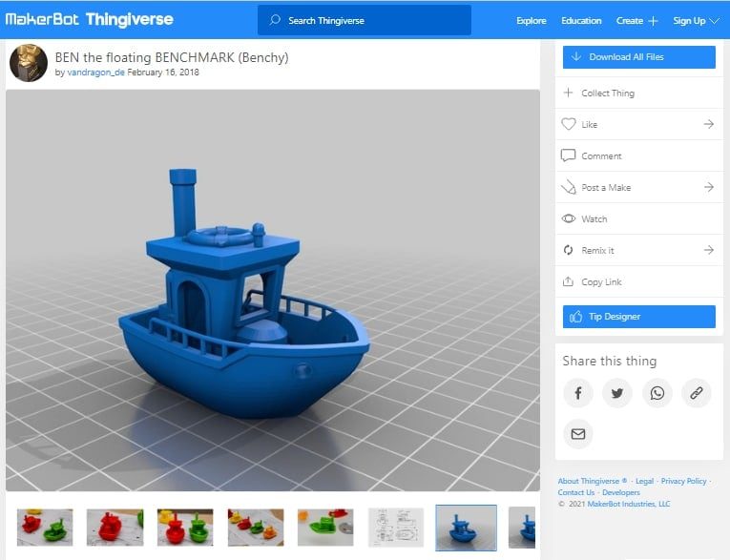
Task: Expand the Like row arrow
Action: 709,124
